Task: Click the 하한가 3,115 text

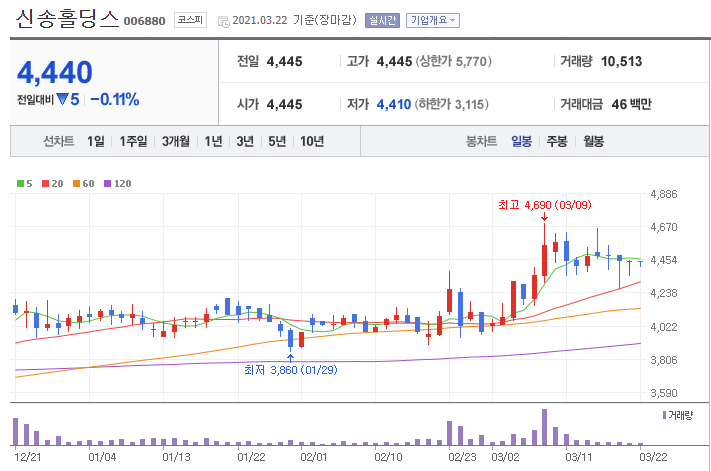Action: [452, 105]
